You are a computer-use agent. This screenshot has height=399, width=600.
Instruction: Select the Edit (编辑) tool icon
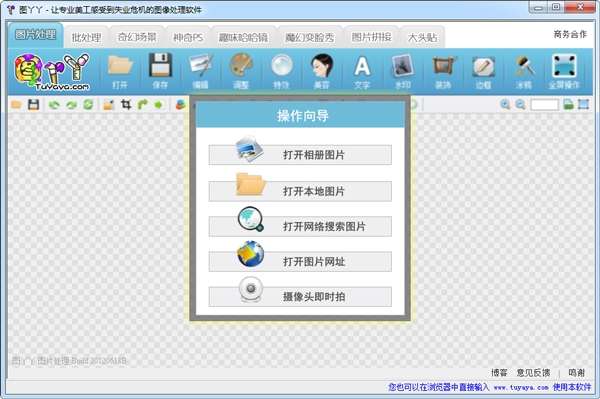(x=201, y=71)
